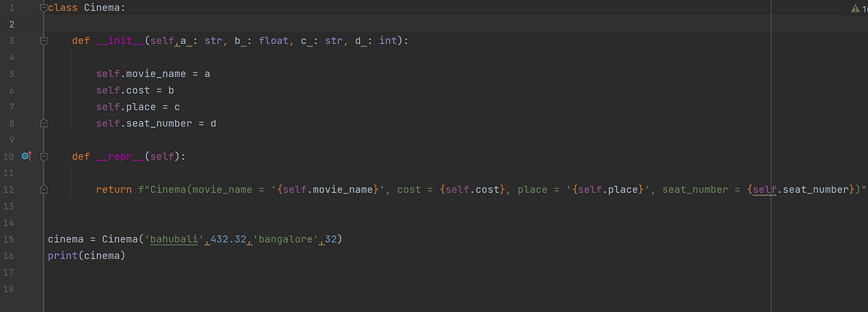
Task: Click the 'self.seat_number = d' assignment
Action: (x=156, y=123)
